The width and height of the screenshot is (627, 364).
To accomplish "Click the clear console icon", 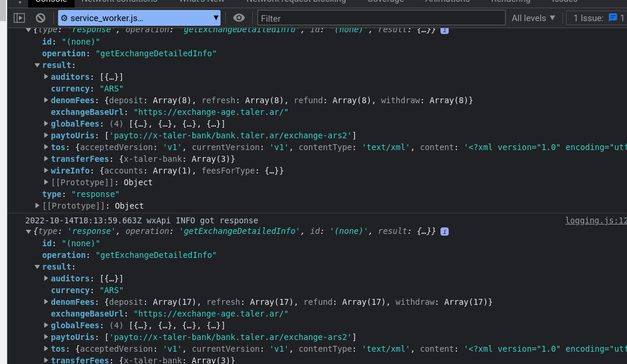I will [x=40, y=18].
